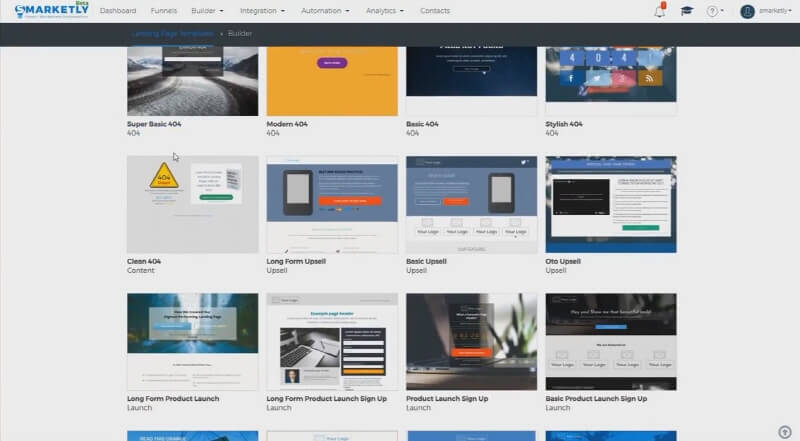
Task: Open the Funnels page
Action: [x=164, y=11]
